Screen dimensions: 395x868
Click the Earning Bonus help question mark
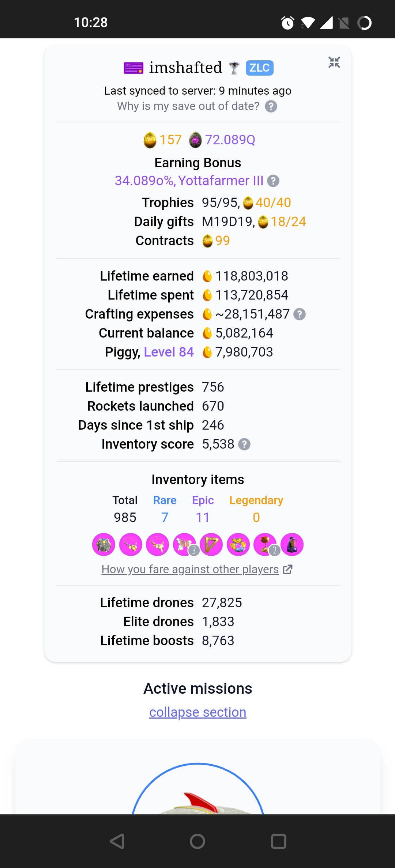273,181
